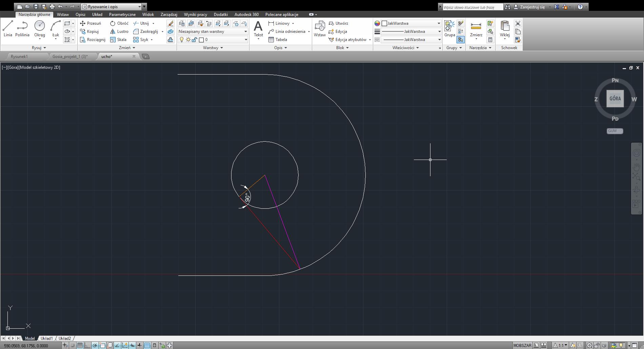Click Edycja atrybutów button
This screenshot has height=349, width=644.
[347, 40]
